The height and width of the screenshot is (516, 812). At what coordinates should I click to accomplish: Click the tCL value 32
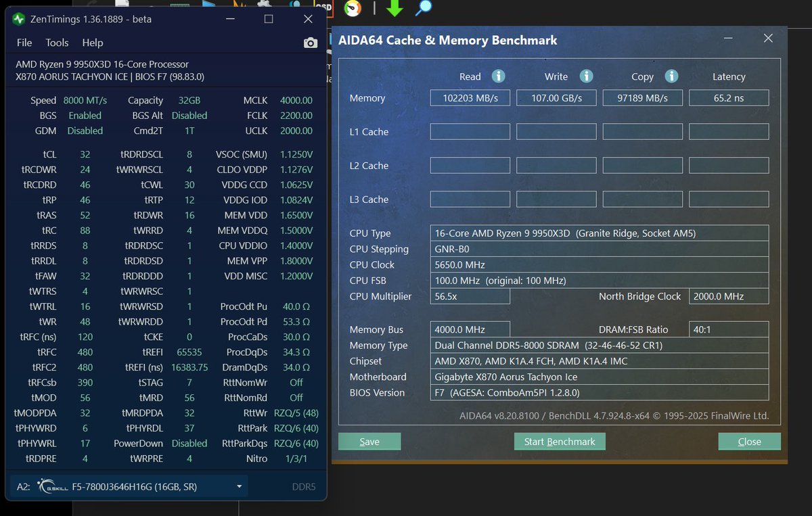click(x=85, y=154)
